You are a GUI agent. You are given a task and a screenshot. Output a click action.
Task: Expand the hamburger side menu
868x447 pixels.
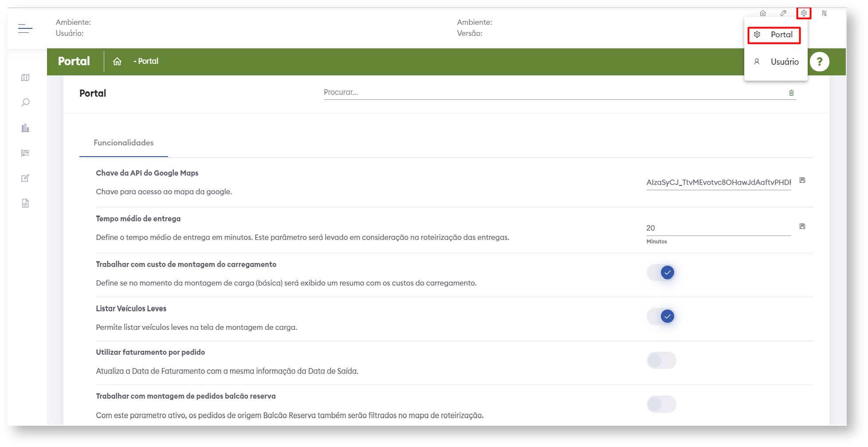pos(25,29)
